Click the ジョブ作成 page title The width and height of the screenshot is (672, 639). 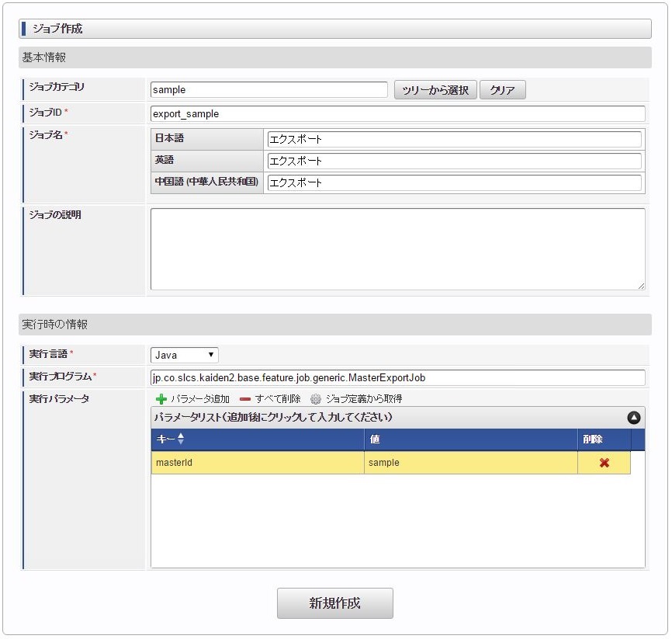57,29
